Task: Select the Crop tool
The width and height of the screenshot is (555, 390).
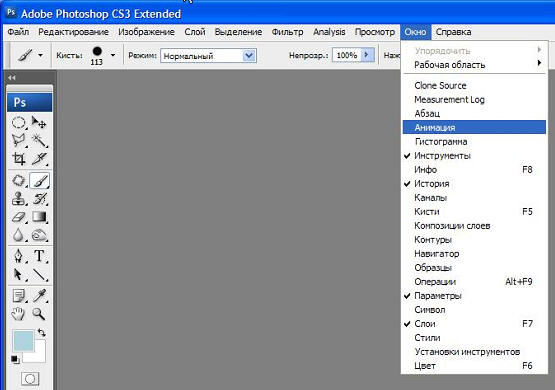Action: click(x=18, y=159)
